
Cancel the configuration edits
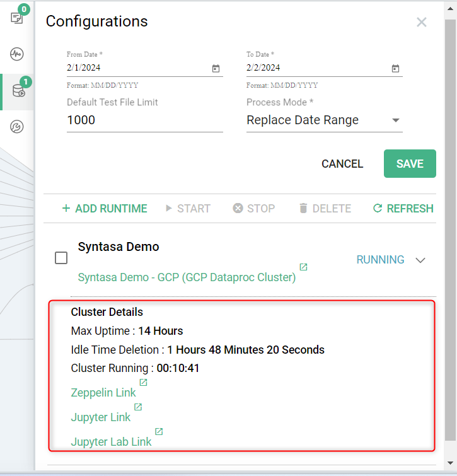(x=342, y=164)
